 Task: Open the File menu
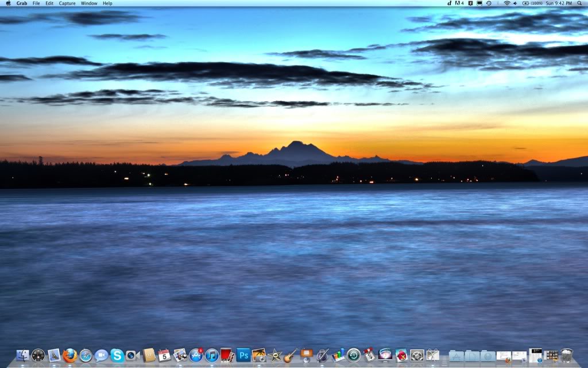[36, 3]
